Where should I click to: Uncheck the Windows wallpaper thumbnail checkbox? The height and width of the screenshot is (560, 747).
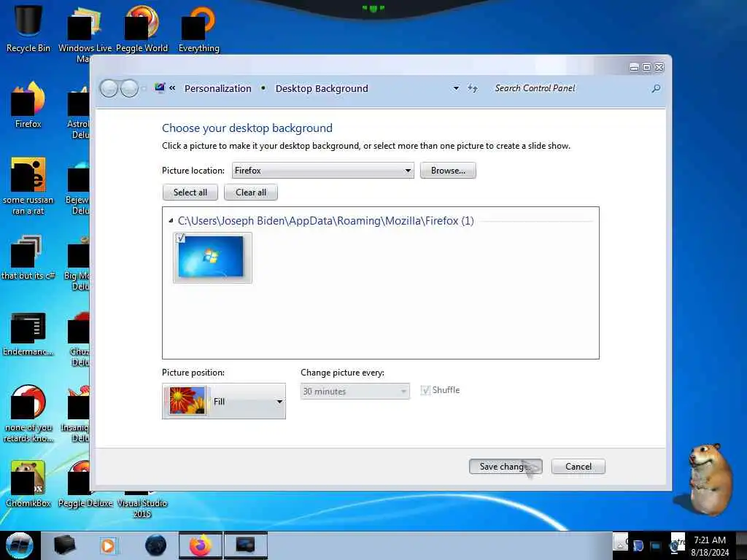coord(181,238)
